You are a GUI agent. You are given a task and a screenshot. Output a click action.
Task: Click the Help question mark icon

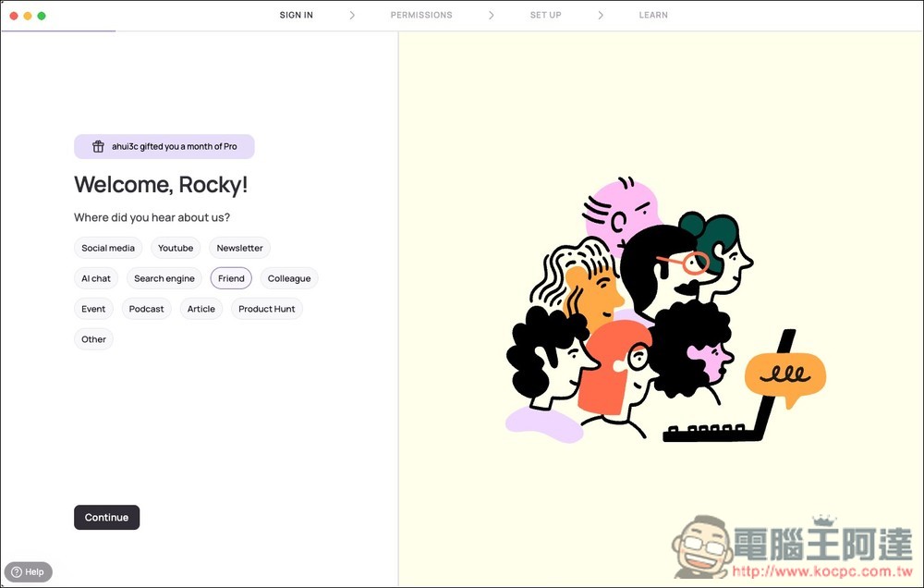(x=17, y=572)
